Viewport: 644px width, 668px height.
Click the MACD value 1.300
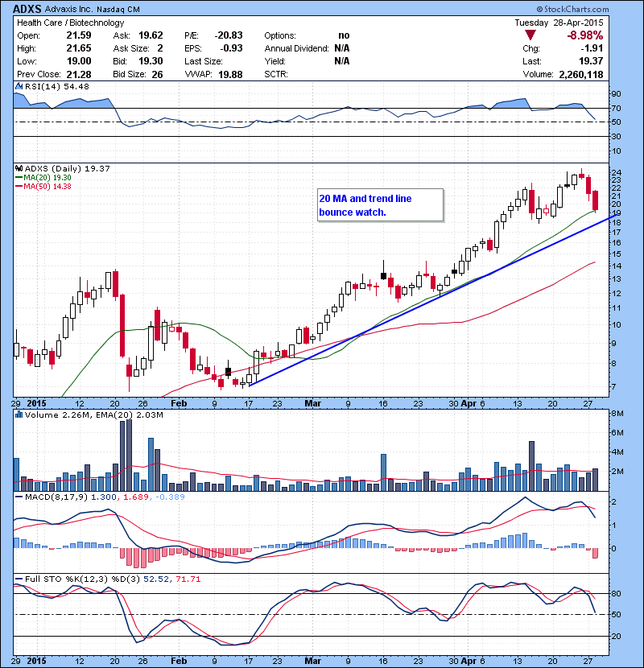coord(104,497)
